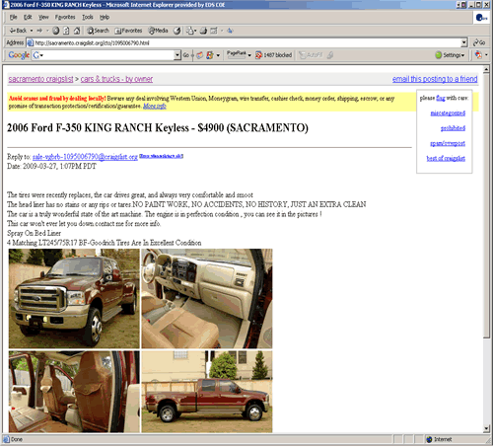The image size is (493, 448).
Task: Open the Media pane button
Action: 158,31
